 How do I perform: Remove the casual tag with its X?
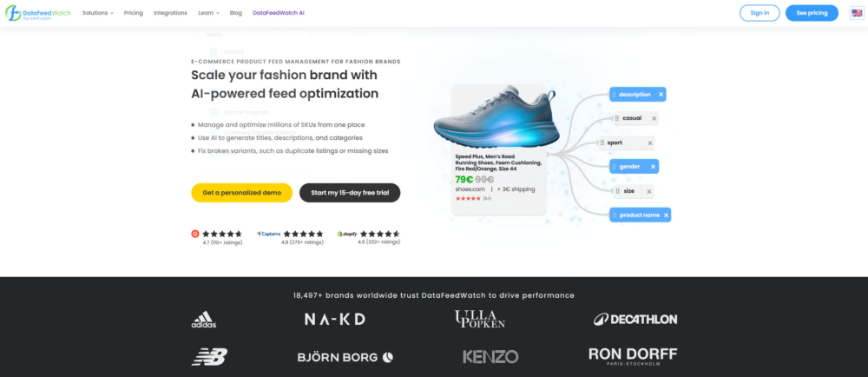[x=654, y=118]
